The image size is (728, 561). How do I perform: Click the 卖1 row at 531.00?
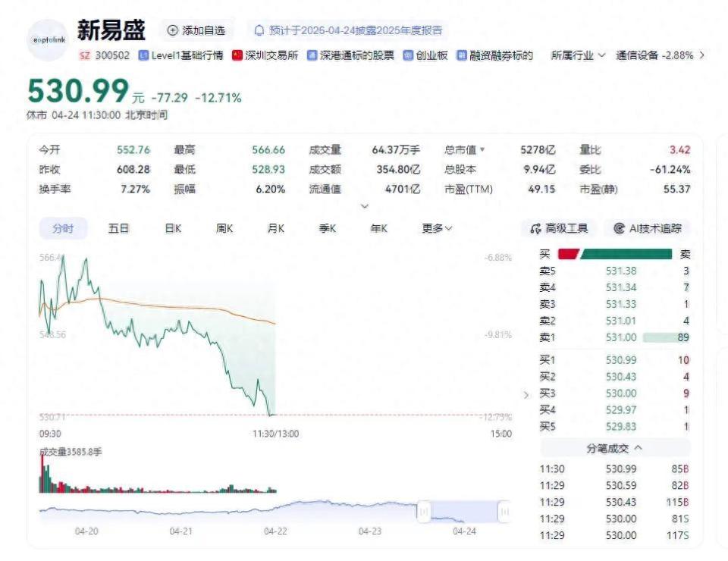[614, 337]
